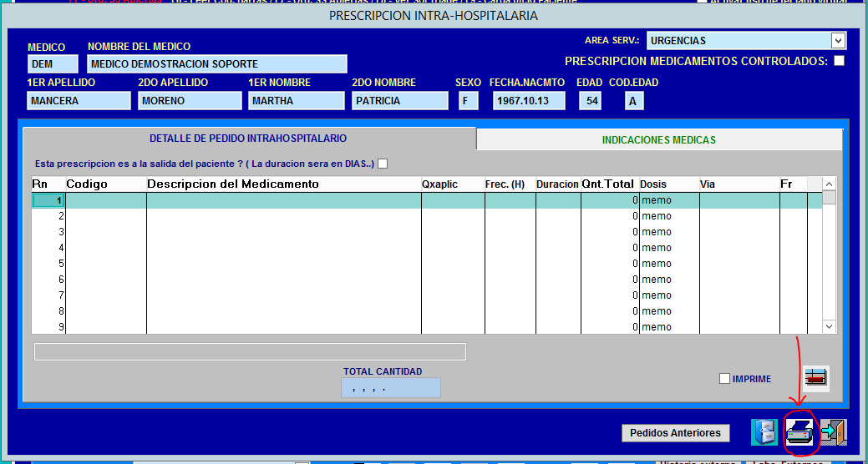Toggle the IMPRIME checkbox
Screen dimensions: 868x464
point(724,379)
